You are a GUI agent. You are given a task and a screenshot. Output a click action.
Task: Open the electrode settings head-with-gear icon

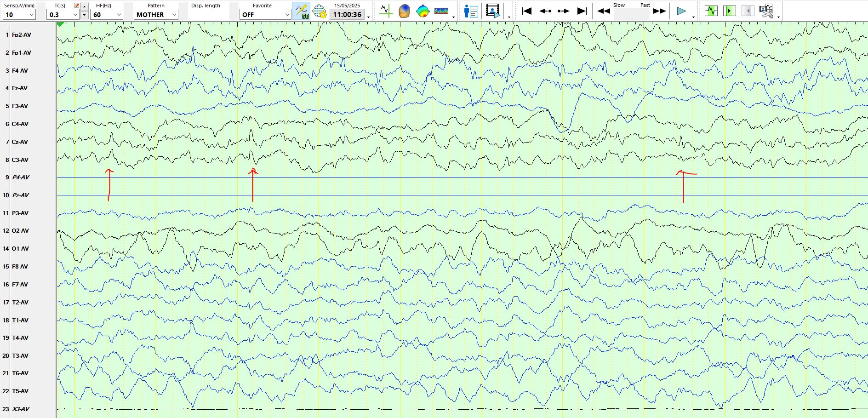tap(320, 11)
